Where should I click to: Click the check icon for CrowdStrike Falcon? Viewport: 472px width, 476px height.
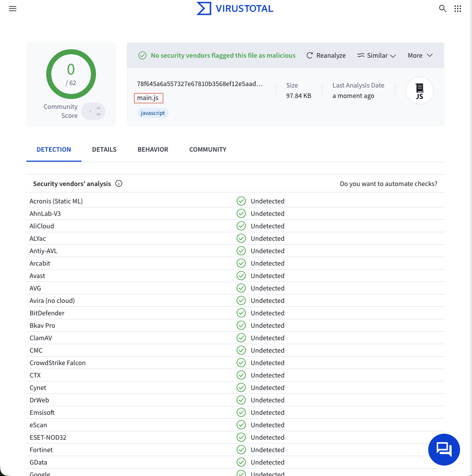tap(241, 363)
